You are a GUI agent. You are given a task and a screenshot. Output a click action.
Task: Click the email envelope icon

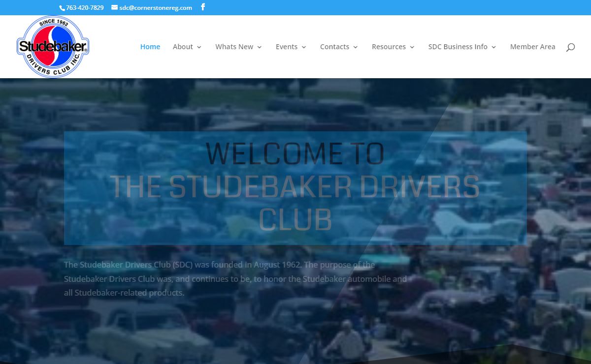click(x=114, y=7)
